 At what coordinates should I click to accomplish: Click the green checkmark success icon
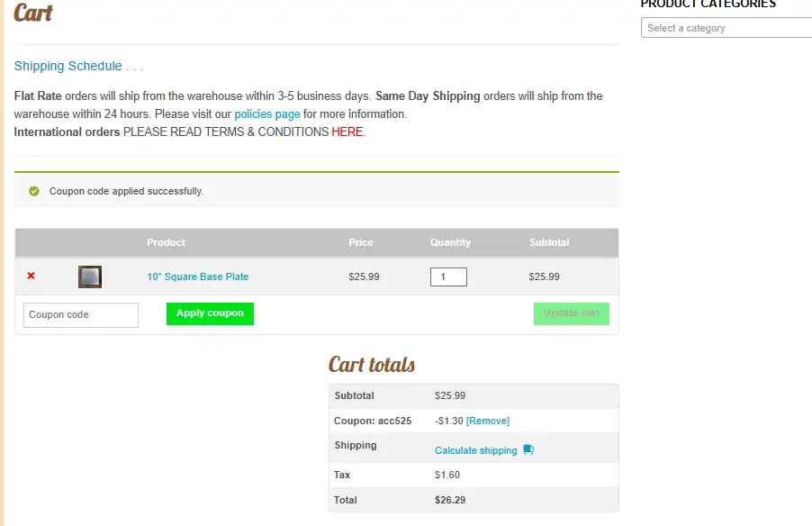coord(34,191)
